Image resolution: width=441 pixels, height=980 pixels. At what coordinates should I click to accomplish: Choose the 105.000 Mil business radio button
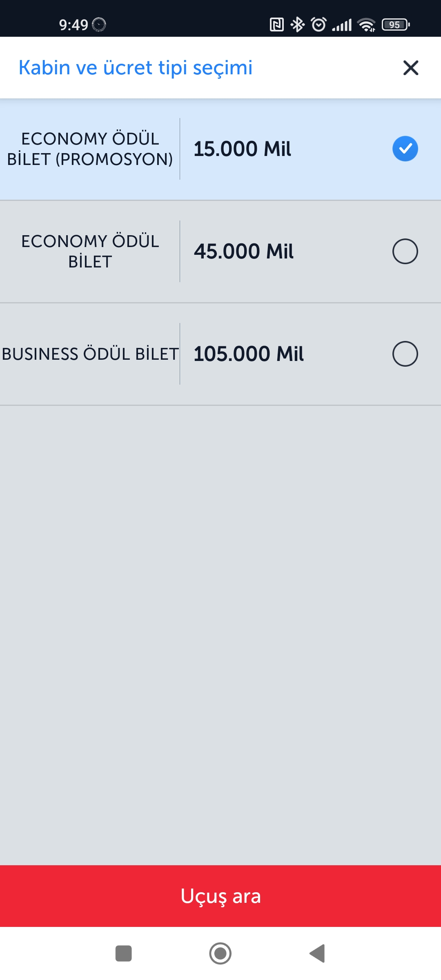pos(405,354)
